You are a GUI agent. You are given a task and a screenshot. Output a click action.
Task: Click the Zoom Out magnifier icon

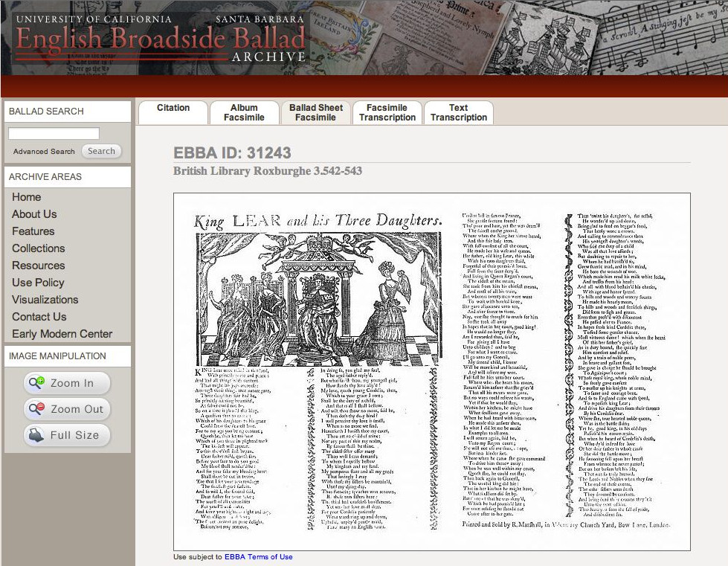tap(36, 408)
